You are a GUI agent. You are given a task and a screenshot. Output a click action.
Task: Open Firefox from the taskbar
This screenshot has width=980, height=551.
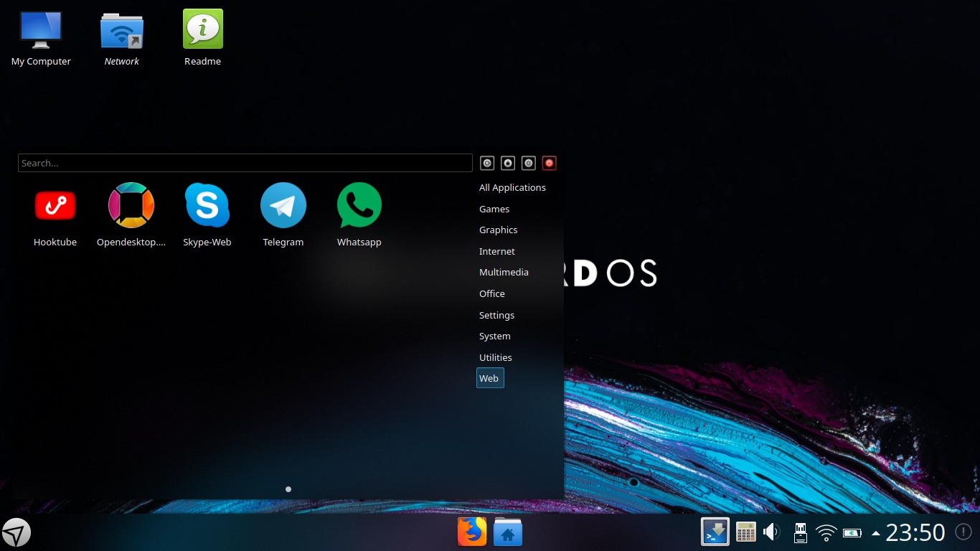pyautogui.click(x=472, y=532)
